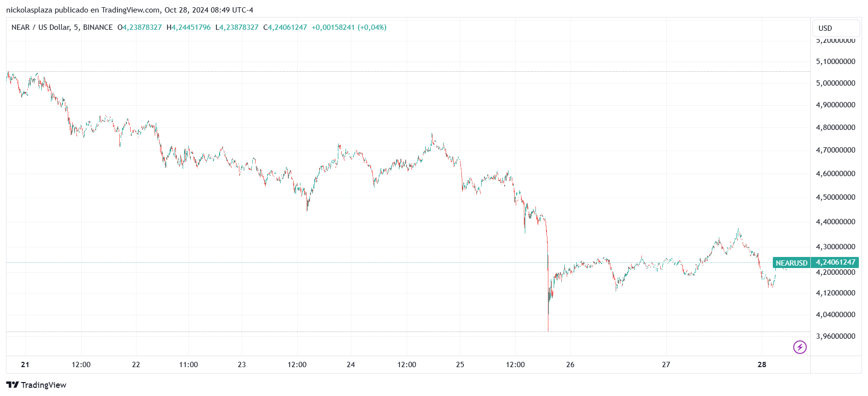Select date 28 on the time axis
868x396 pixels.
tap(762, 365)
